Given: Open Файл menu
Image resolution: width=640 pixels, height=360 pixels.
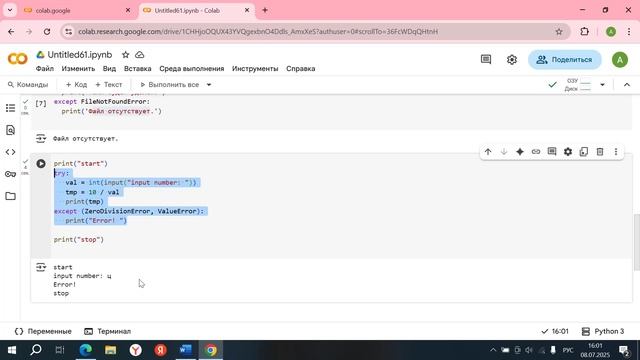Looking at the screenshot, I should [x=45, y=69].
